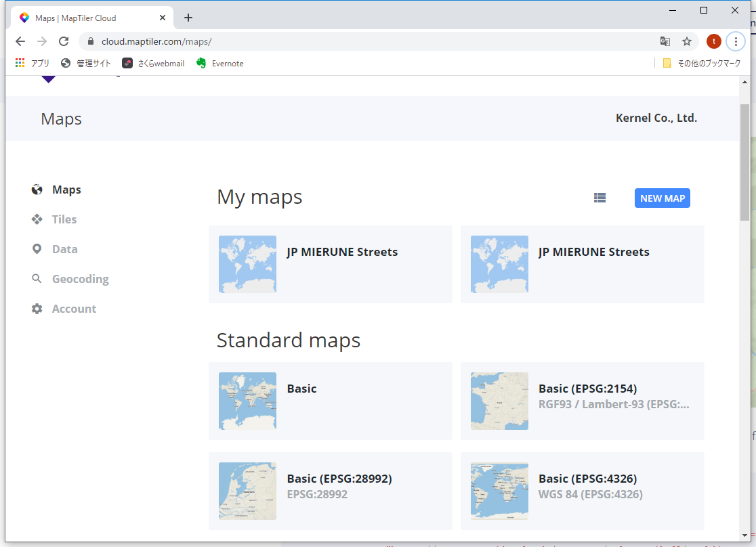756x547 pixels.
Task: Open the さくらwebmail bookmark
Action: point(153,63)
